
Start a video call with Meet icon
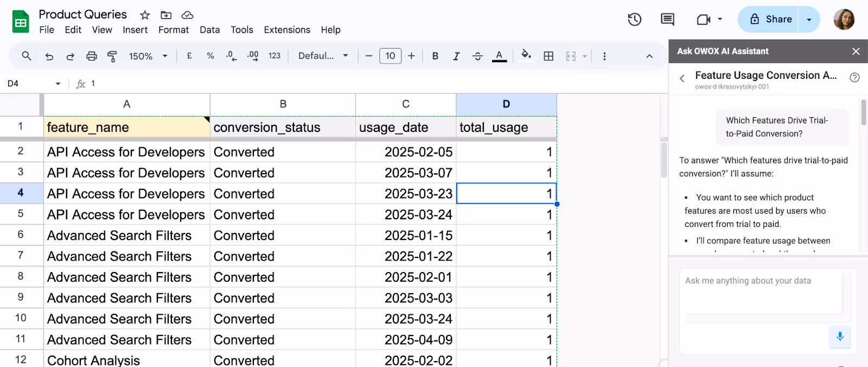pyautogui.click(x=704, y=20)
